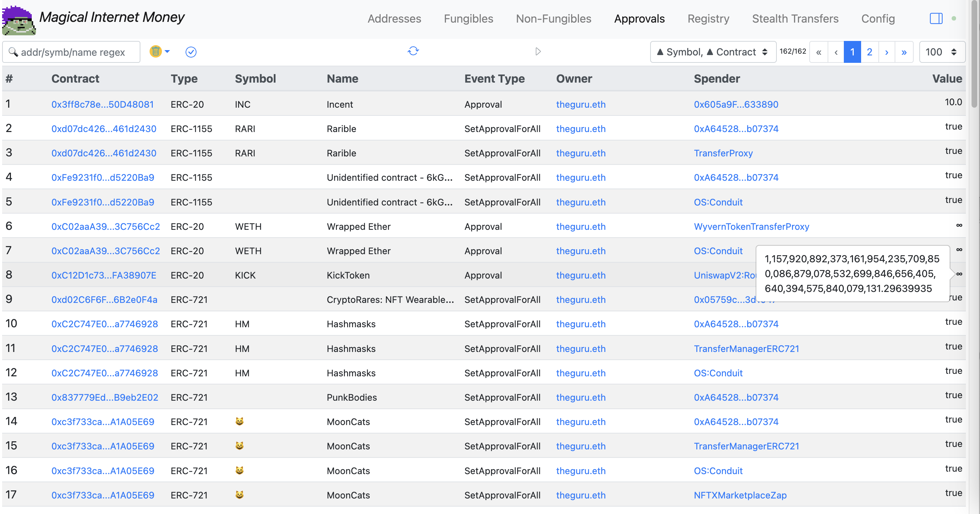This screenshot has height=514, width=980.
Task: Expand the trash filter dropdown caret
Action: pyautogui.click(x=167, y=52)
